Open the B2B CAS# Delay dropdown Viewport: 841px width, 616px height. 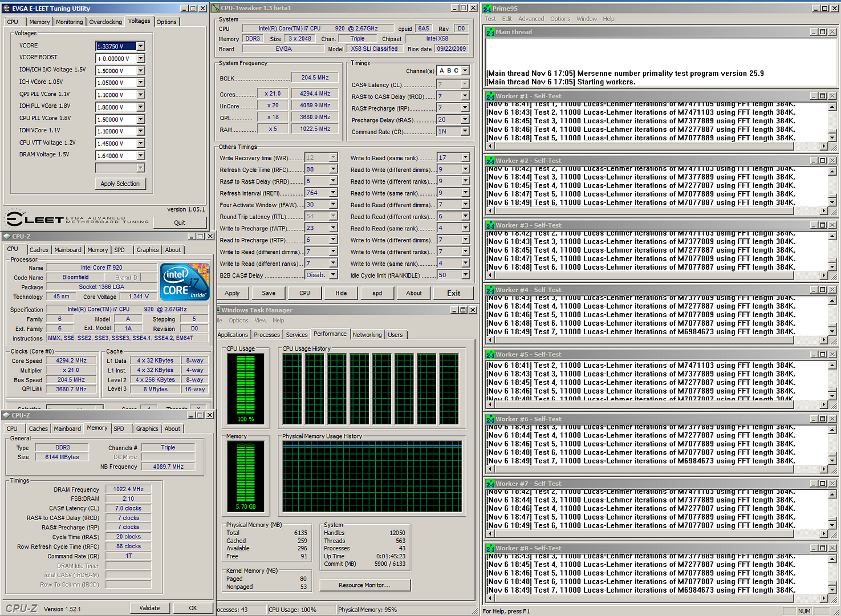tap(334, 275)
